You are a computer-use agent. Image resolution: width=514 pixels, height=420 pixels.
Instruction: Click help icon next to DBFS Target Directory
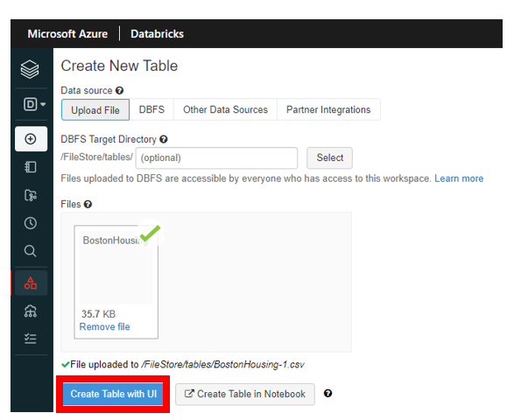click(164, 139)
